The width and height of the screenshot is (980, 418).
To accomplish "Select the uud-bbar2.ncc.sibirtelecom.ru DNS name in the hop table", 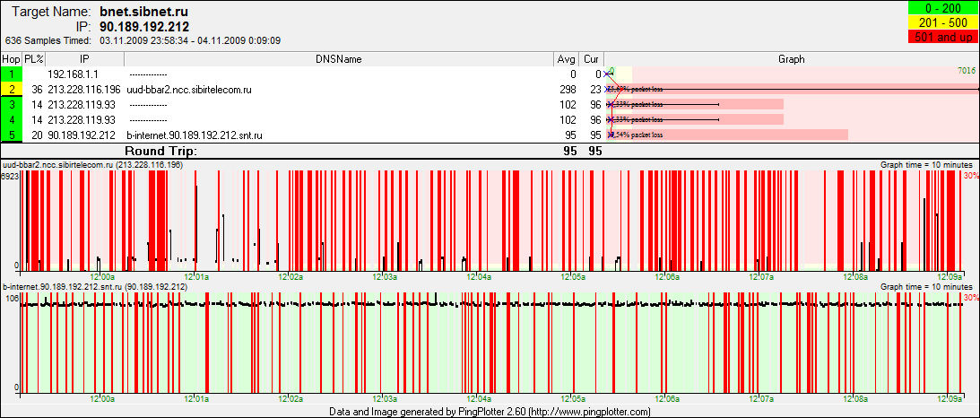I will (189, 90).
